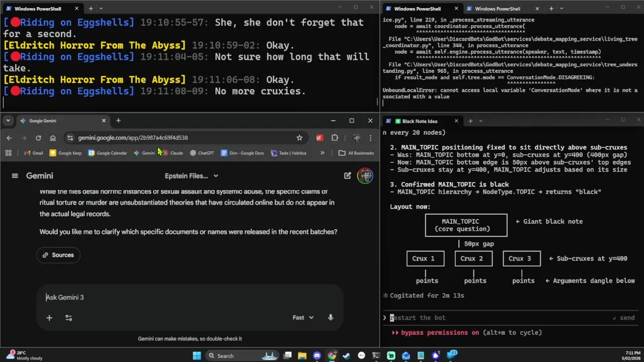Screen dimensions: 644x362
Task: Add new tab in the Black Note Idea terminal
Action: (x=470, y=121)
